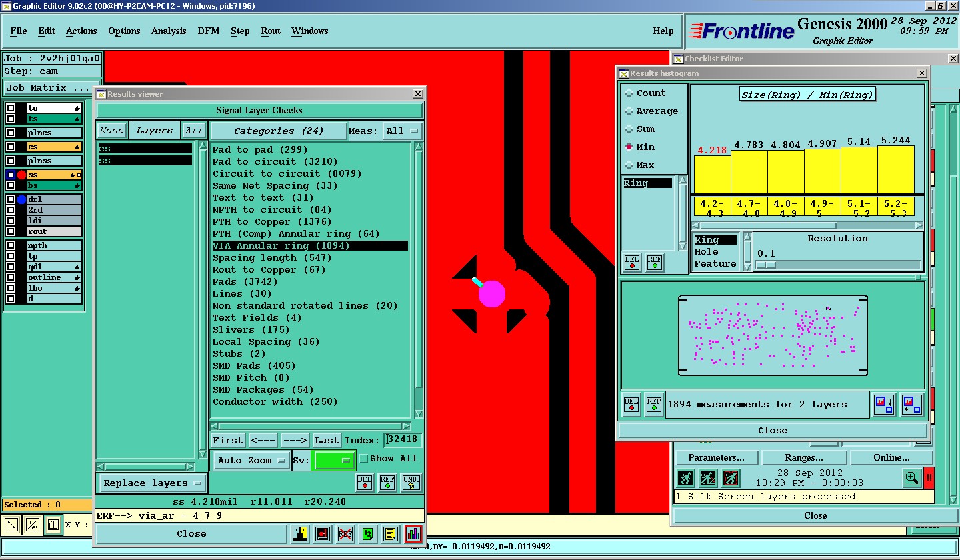Open the Help menu
The width and height of the screenshot is (960, 560).
click(x=663, y=31)
